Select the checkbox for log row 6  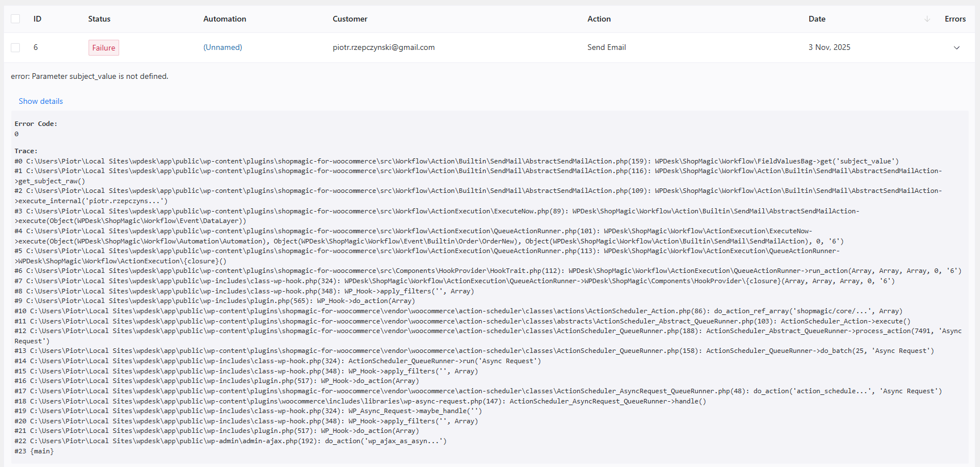pyautogui.click(x=15, y=48)
